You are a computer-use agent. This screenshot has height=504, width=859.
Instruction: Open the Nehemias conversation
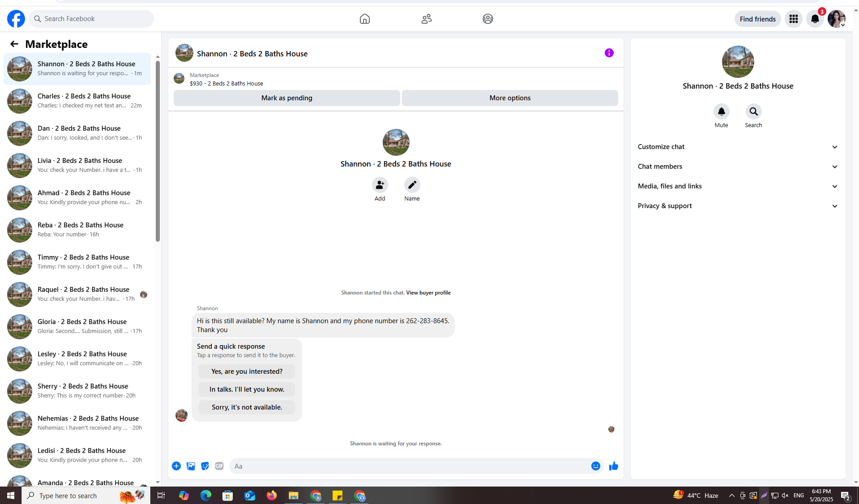77,423
